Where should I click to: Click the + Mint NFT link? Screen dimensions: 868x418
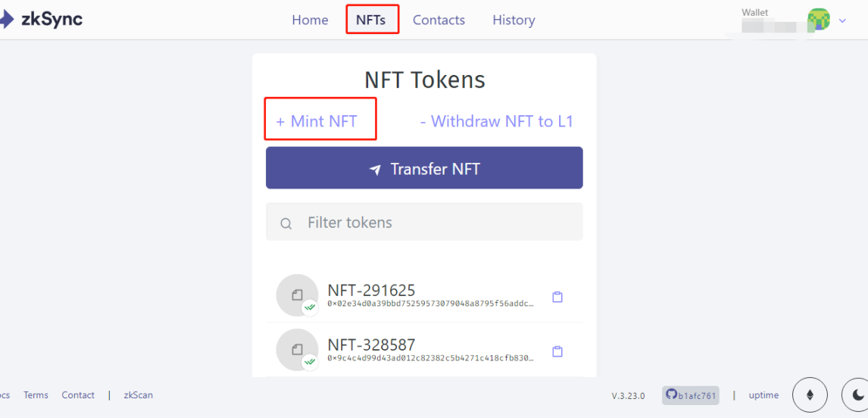tap(317, 121)
